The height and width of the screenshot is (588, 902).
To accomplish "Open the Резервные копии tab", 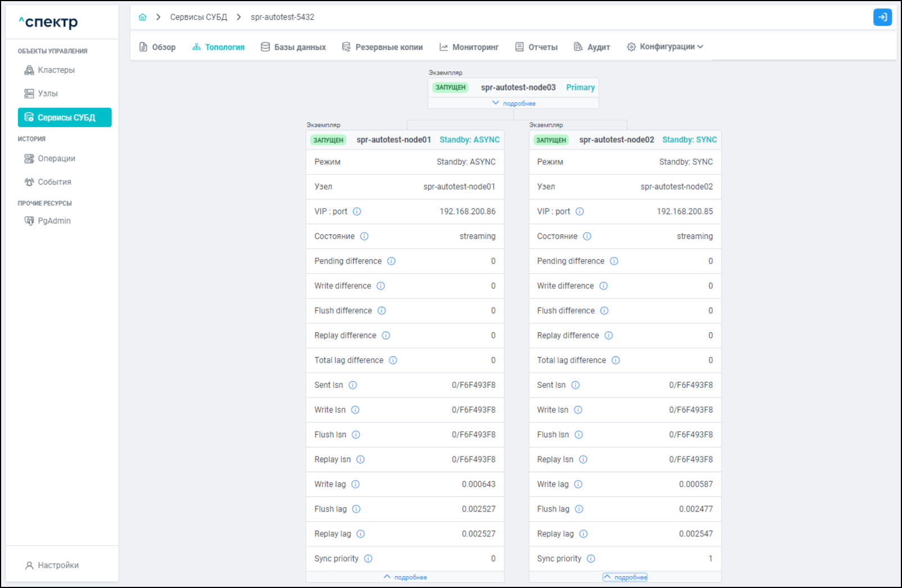I will (382, 47).
